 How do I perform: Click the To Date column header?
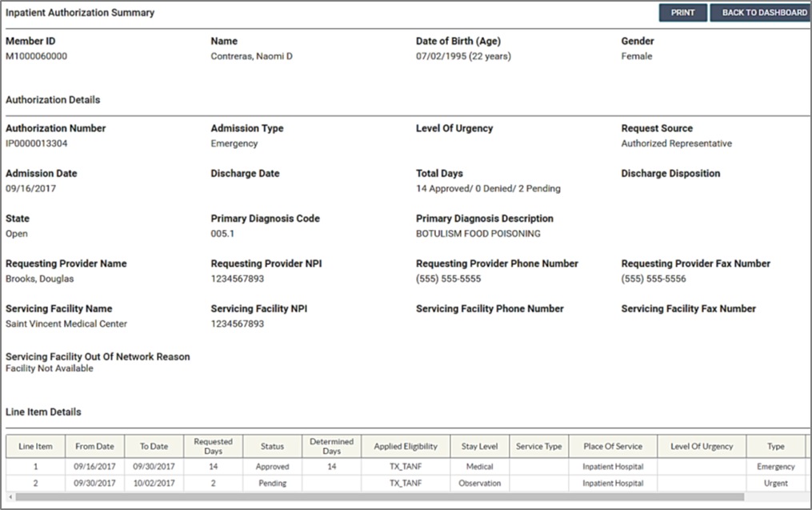pyautogui.click(x=154, y=447)
